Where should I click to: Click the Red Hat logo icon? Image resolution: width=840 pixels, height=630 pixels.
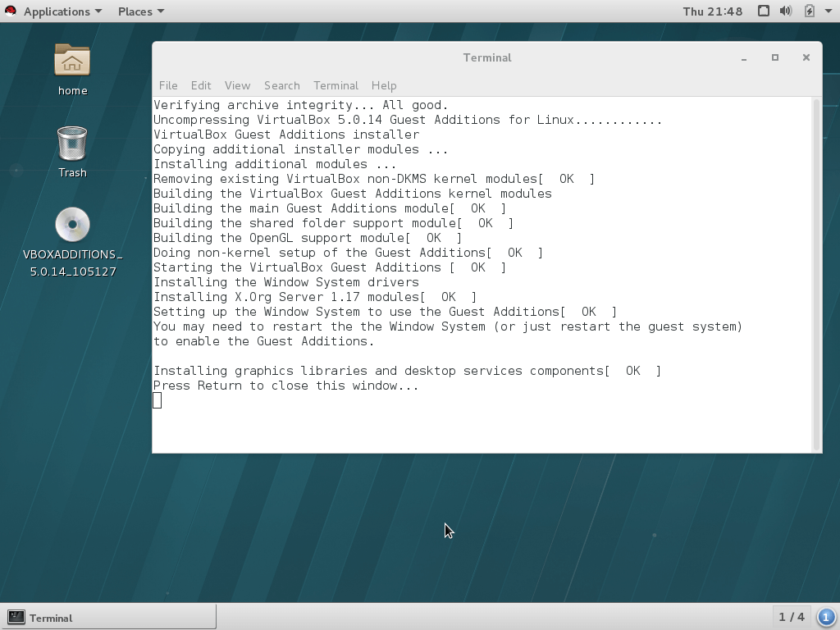10,11
